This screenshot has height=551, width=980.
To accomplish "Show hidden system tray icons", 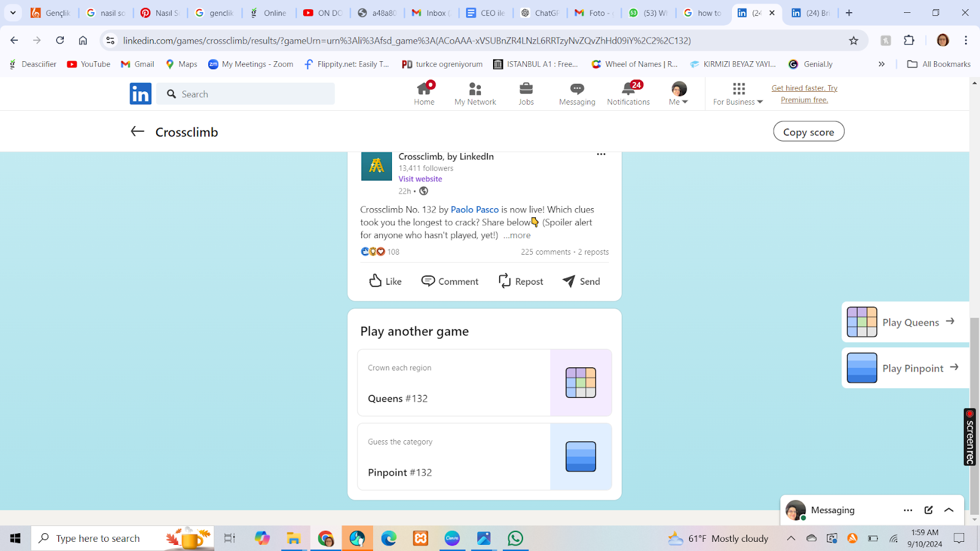I will [791, 538].
